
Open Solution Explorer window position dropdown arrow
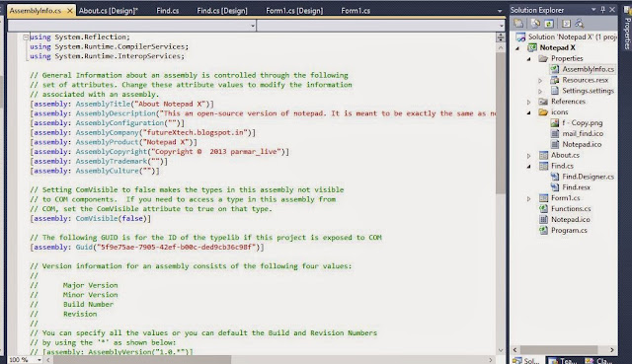(x=593, y=9)
